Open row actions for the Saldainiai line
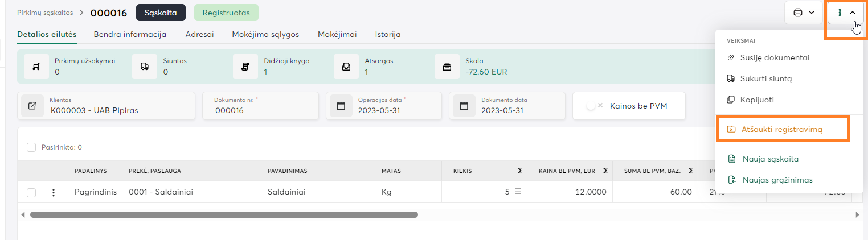This screenshot has height=240, width=868. point(54,192)
